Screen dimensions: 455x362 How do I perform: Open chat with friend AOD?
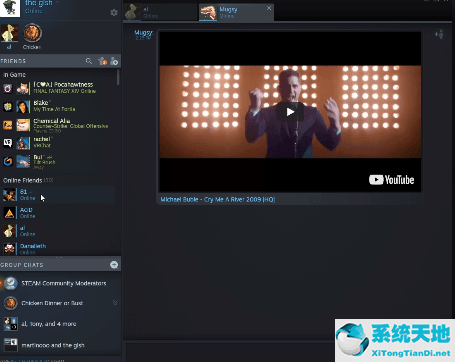pyautogui.click(x=58, y=213)
